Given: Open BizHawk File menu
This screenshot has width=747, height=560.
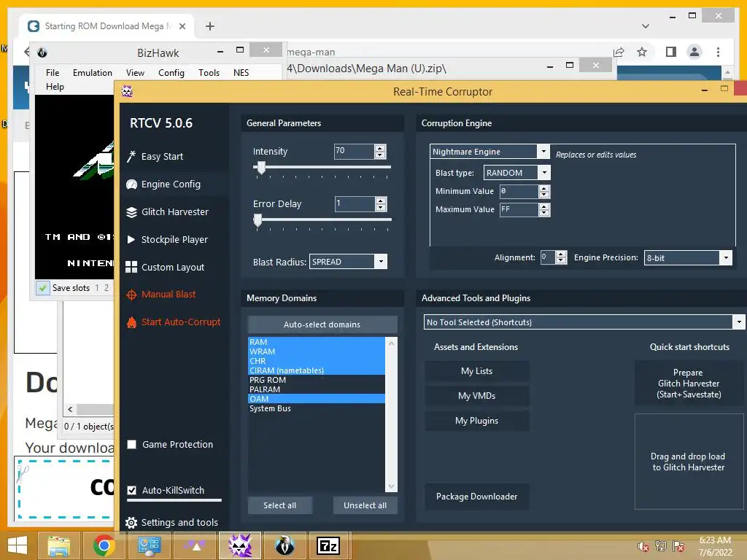Looking at the screenshot, I should click(x=53, y=72).
